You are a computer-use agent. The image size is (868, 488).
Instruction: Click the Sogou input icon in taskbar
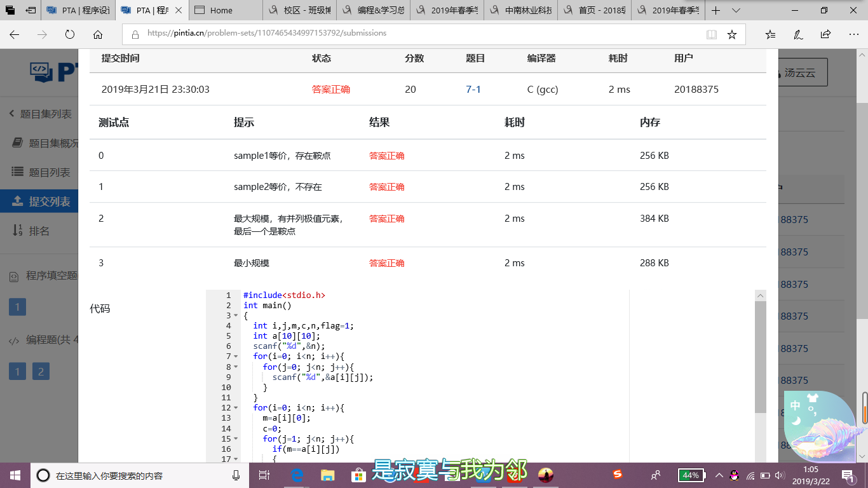(x=618, y=475)
